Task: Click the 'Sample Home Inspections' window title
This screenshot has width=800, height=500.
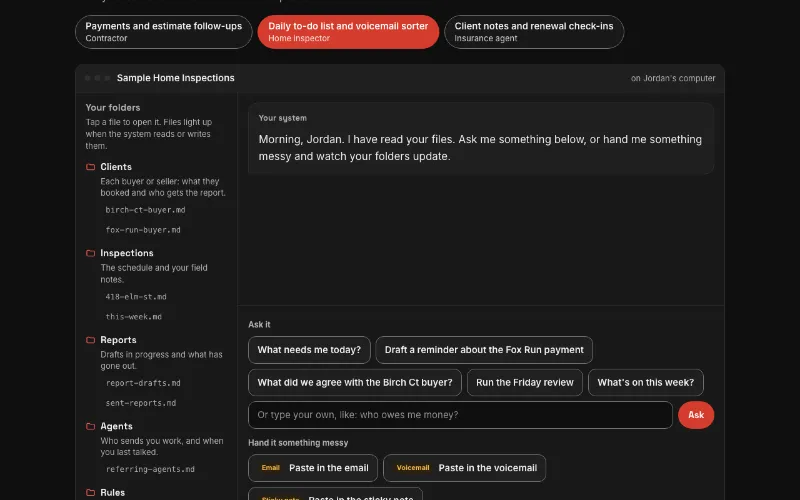Action: click(x=176, y=78)
